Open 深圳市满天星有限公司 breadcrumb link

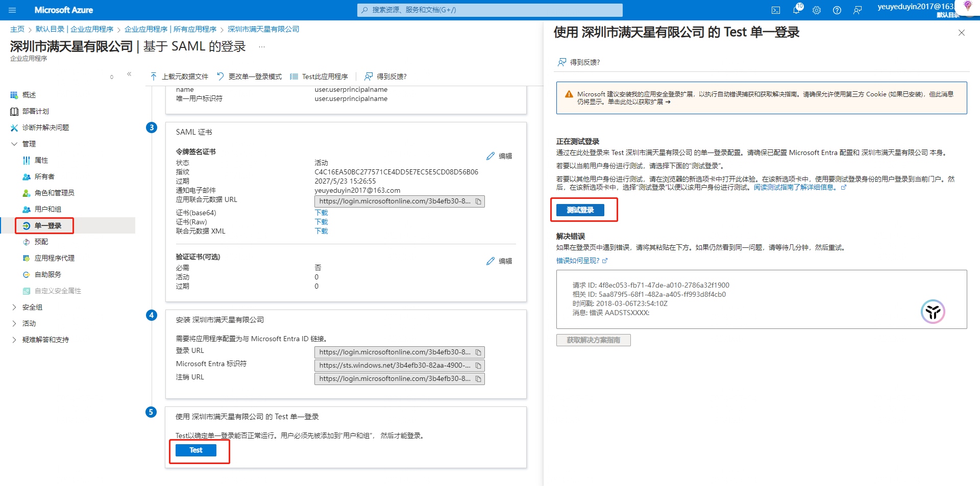tap(263, 29)
